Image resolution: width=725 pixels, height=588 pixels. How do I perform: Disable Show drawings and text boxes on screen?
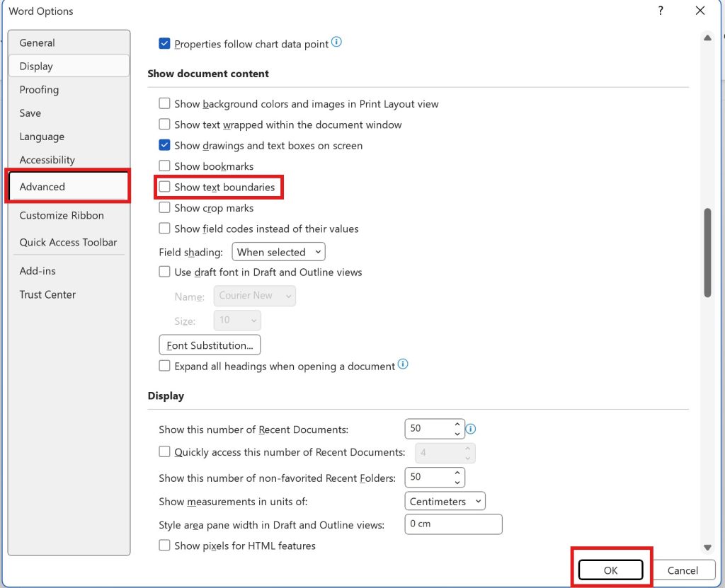(x=164, y=145)
